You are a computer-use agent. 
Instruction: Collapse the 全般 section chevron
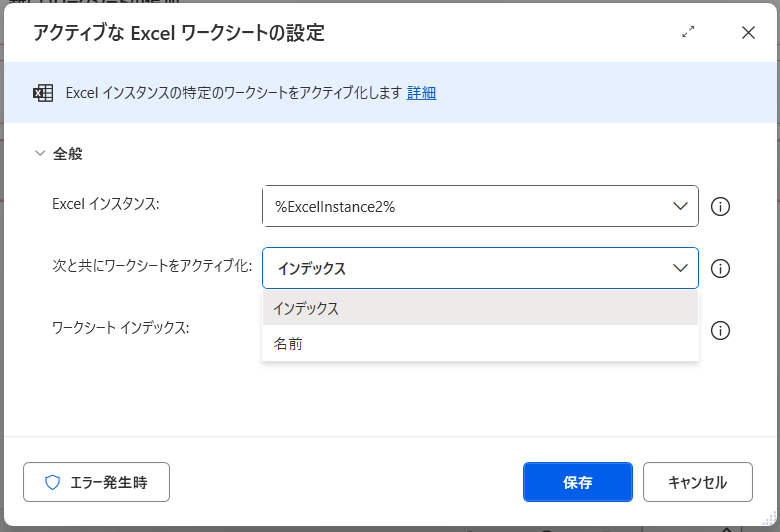pos(40,154)
